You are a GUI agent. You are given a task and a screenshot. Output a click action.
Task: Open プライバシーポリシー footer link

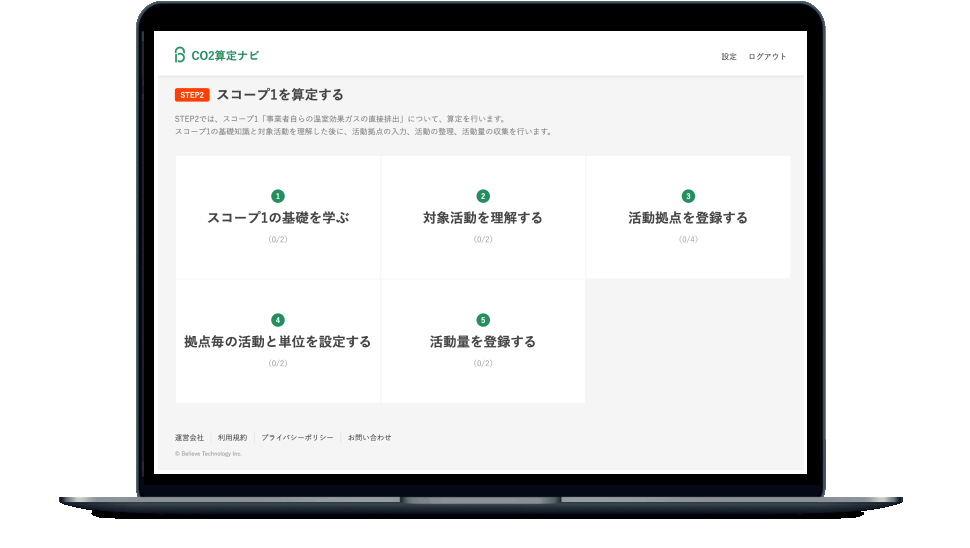click(x=297, y=438)
